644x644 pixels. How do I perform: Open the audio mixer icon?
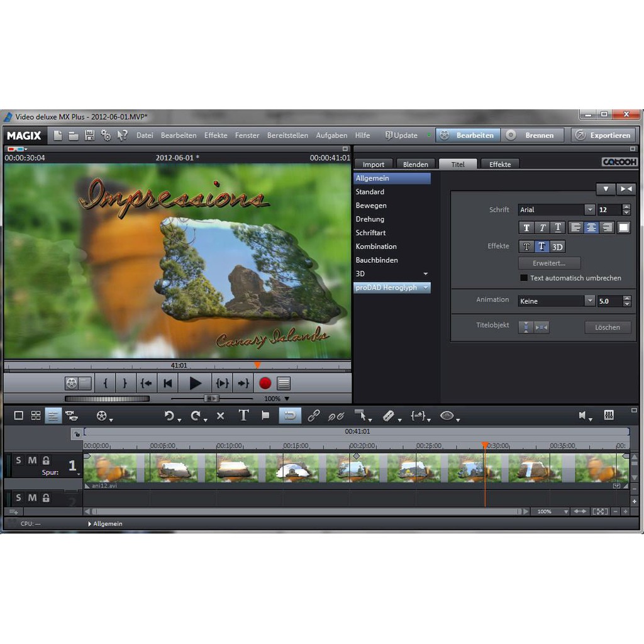pos(609,415)
